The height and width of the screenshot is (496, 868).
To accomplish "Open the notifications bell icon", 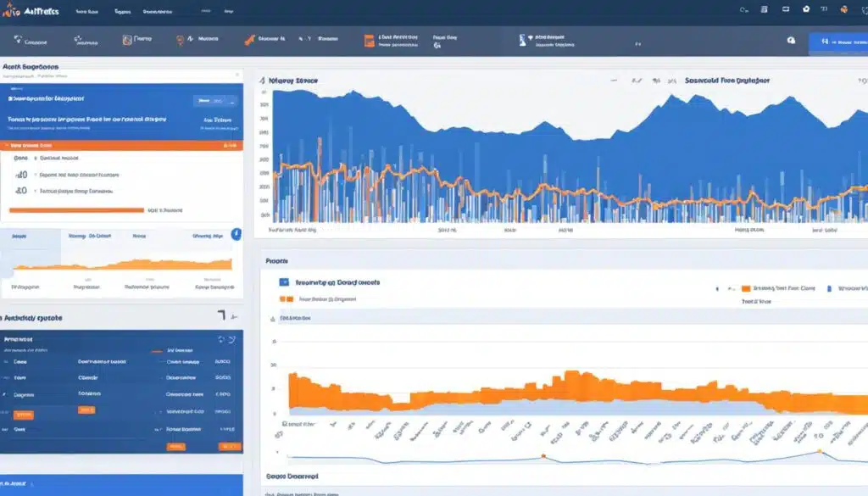I will click(x=806, y=9).
